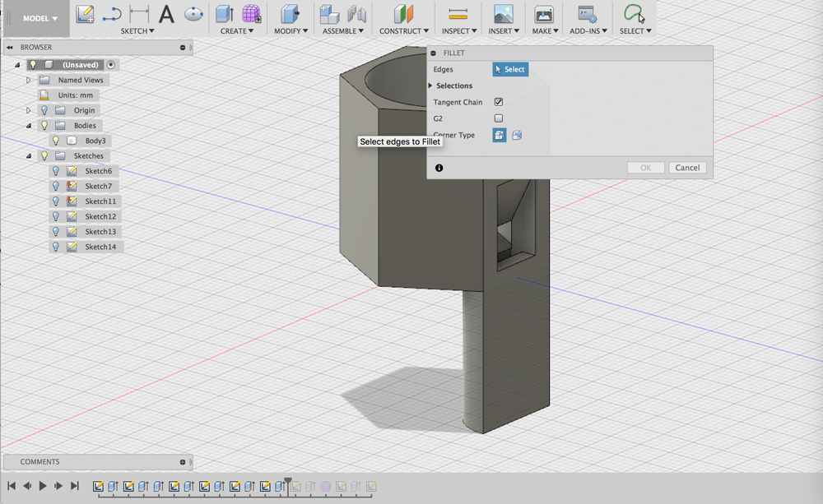
Task: Open the MAKE menu
Action: [546, 31]
